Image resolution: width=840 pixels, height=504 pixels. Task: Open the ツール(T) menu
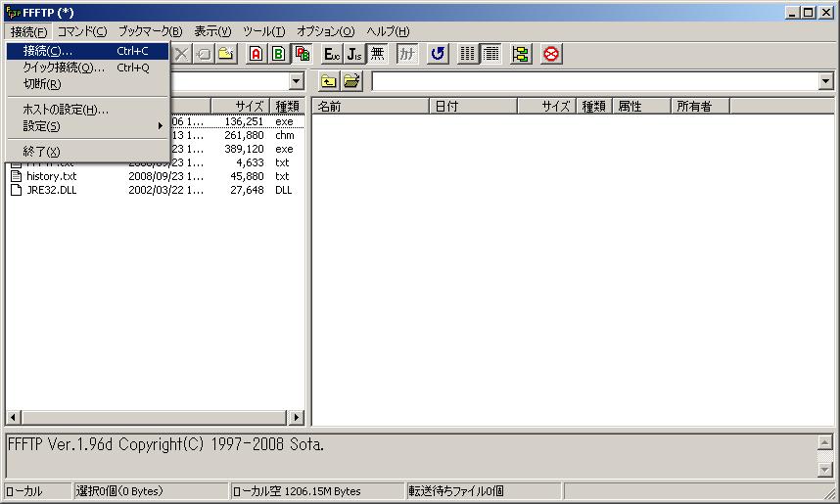point(264,31)
